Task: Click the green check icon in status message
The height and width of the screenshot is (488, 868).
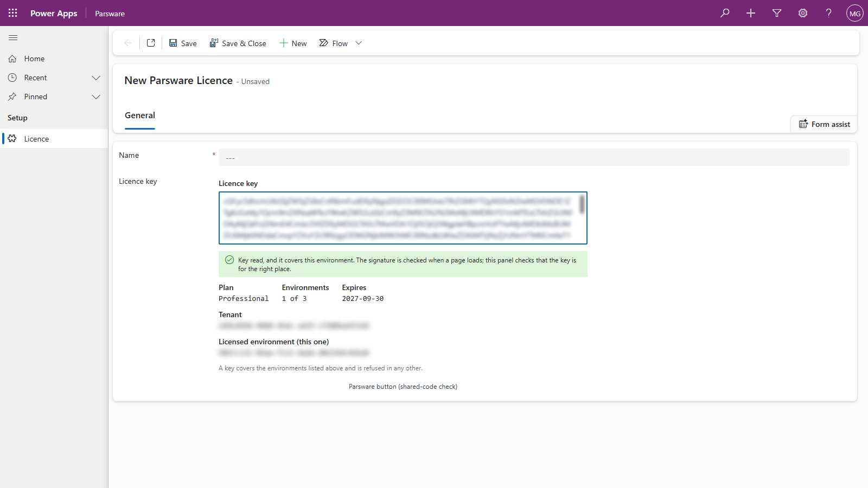Action: [229, 260]
